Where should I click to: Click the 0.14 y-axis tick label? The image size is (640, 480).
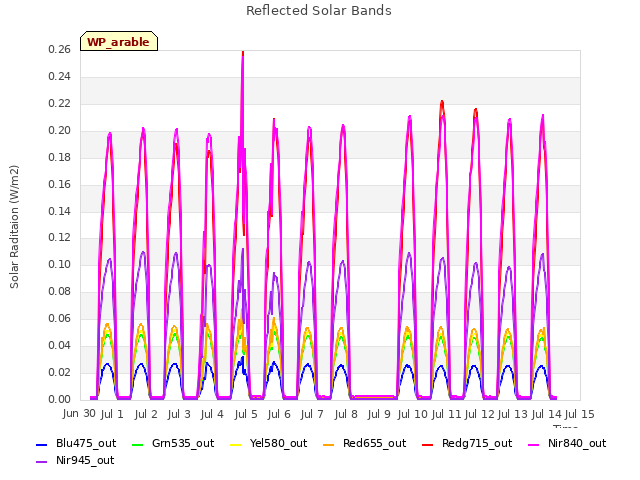coord(59,211)
